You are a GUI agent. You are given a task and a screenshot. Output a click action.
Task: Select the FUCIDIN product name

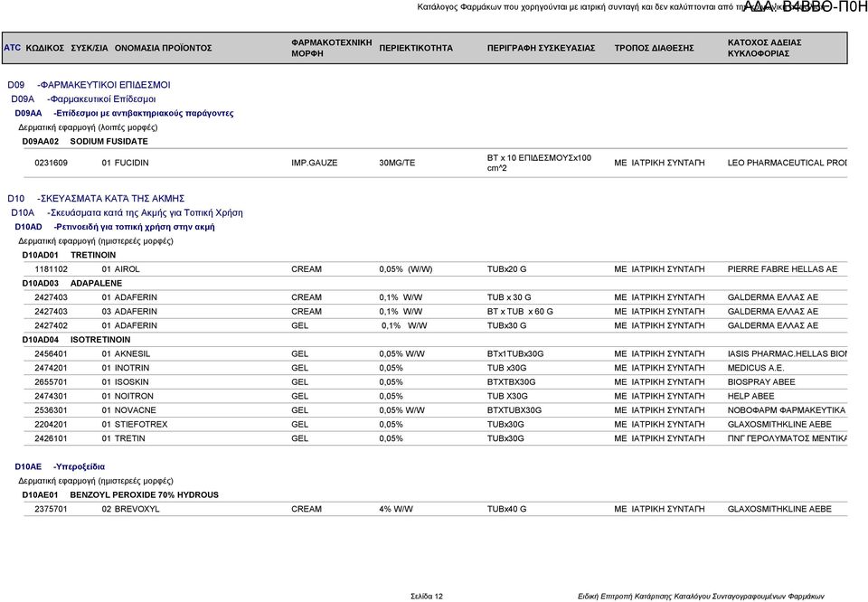[x=131, y=163]
